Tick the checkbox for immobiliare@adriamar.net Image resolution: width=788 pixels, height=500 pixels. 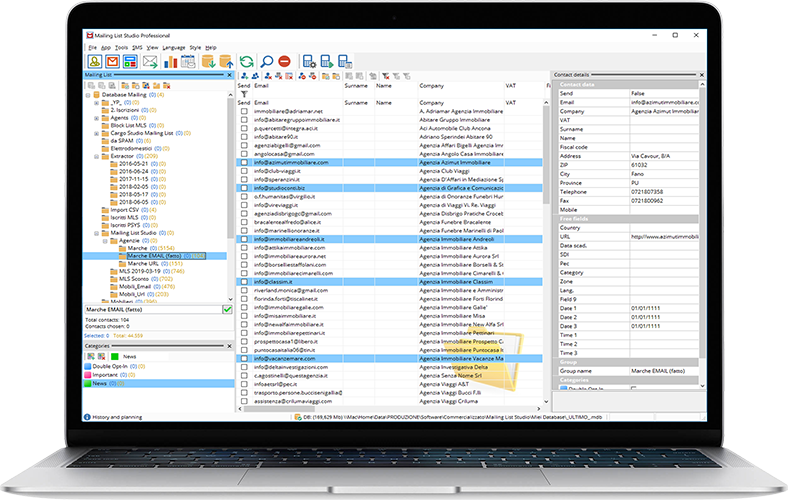click(244, 112)
